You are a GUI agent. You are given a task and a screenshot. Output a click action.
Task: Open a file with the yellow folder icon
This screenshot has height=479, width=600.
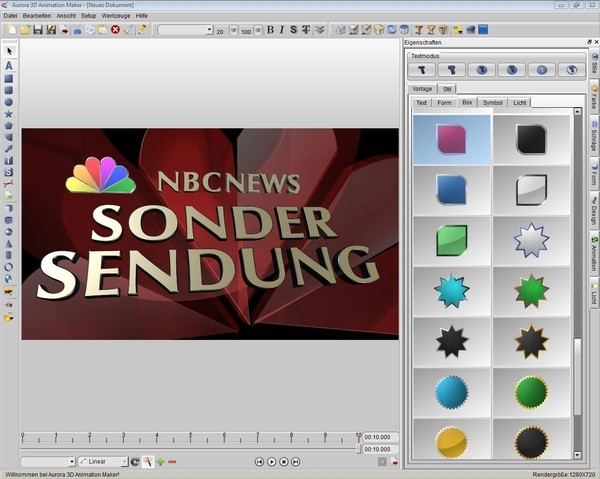[x=25, y=29]
